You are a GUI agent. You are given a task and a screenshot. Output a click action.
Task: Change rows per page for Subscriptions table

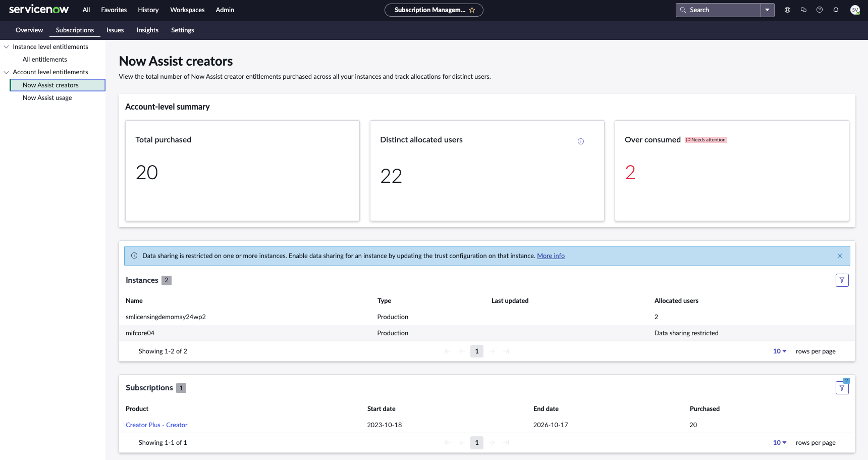pyautogui.click(x=780, y=443)
